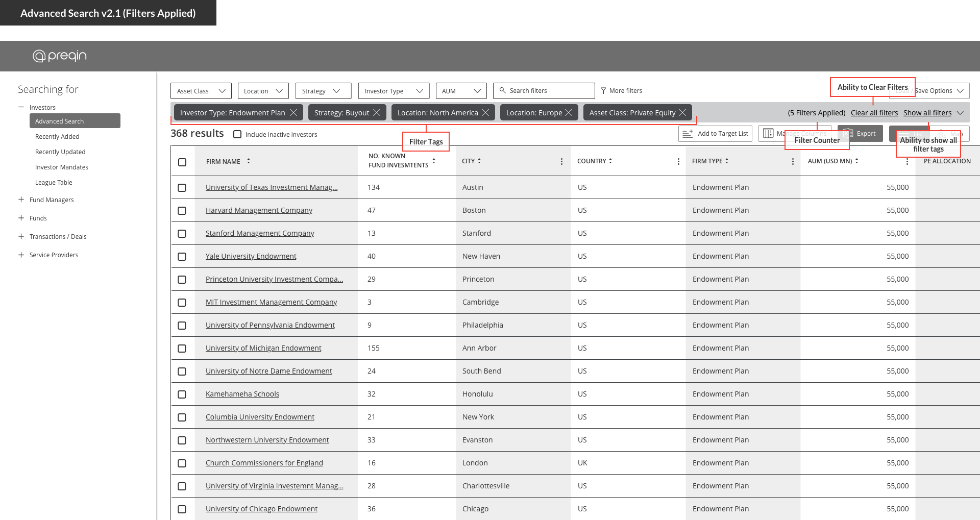Open Country column options menu

pos(678,161)
